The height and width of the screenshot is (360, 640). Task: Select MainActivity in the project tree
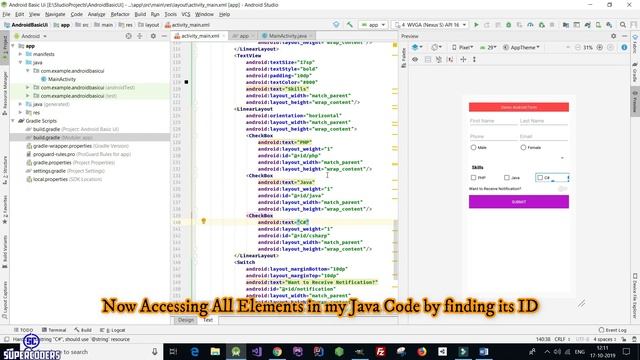(62, 79)
